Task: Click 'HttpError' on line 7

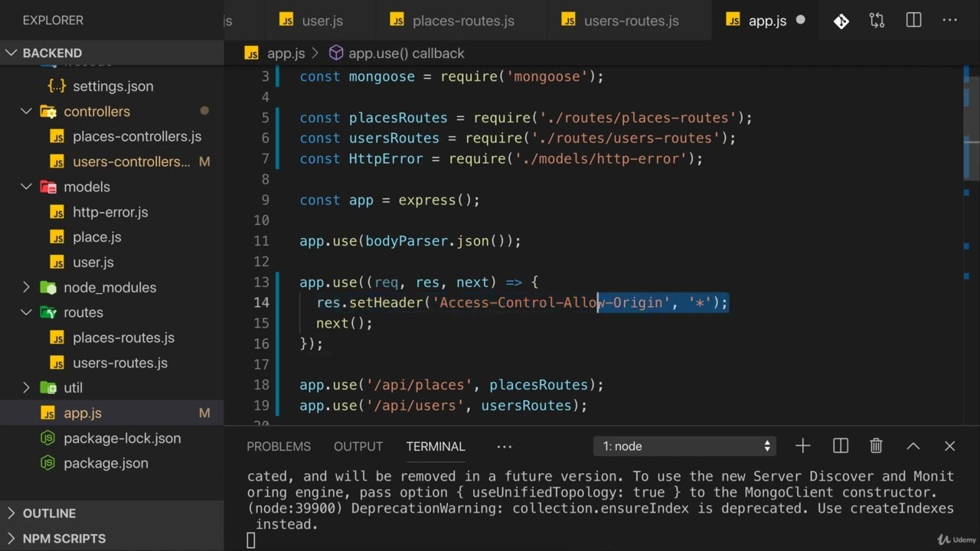Action: pyautogui.click(x=386, y=159)
